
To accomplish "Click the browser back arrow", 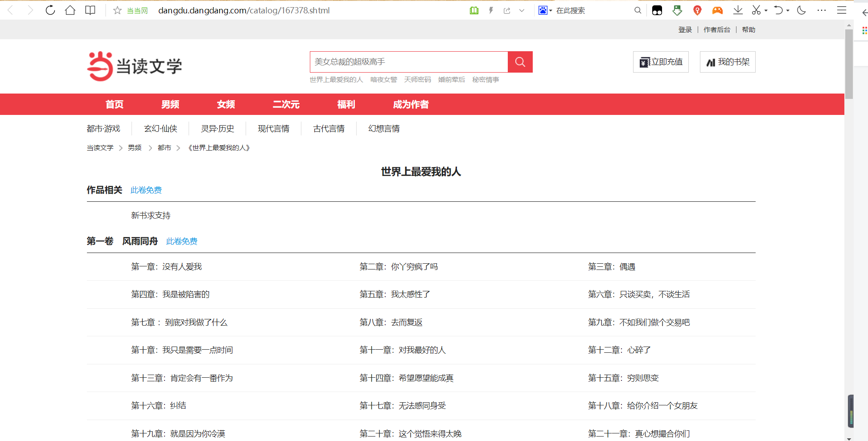I will pos(11,10).
